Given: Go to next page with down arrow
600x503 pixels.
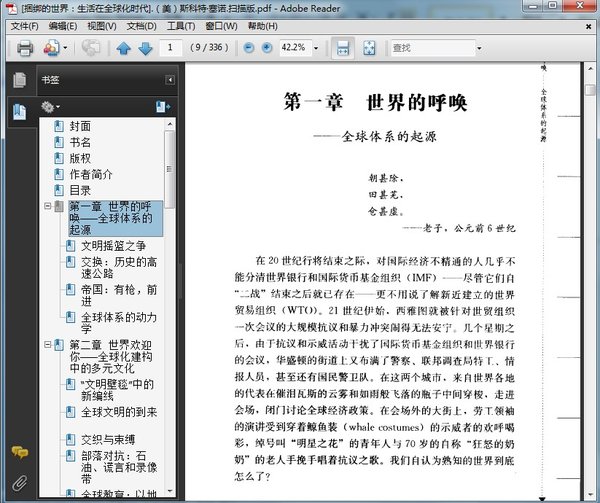Looking at the screenshot, I should pyautogui.click(x=145, y=48).
